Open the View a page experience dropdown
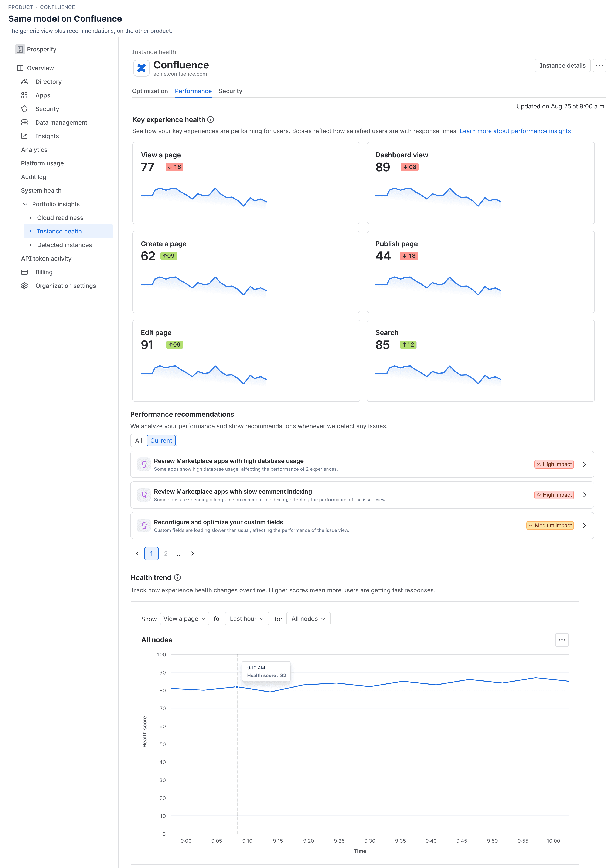The image size is (613, 868). click(x=184, y=618)
